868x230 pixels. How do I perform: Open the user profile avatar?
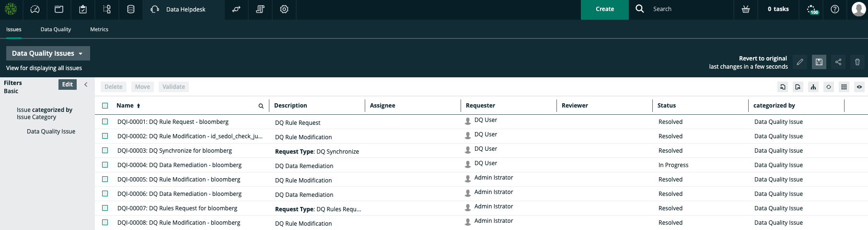click(x=858, y=9)
